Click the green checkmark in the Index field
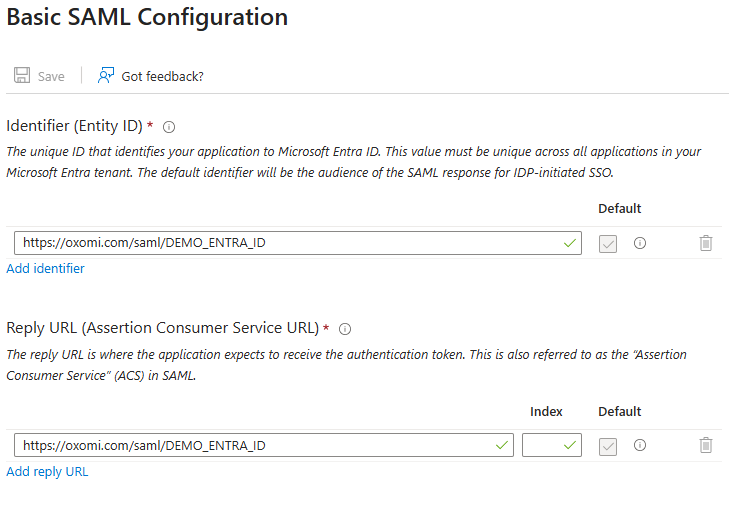This screenshot has width=729, height=509. tap(570, 445)
